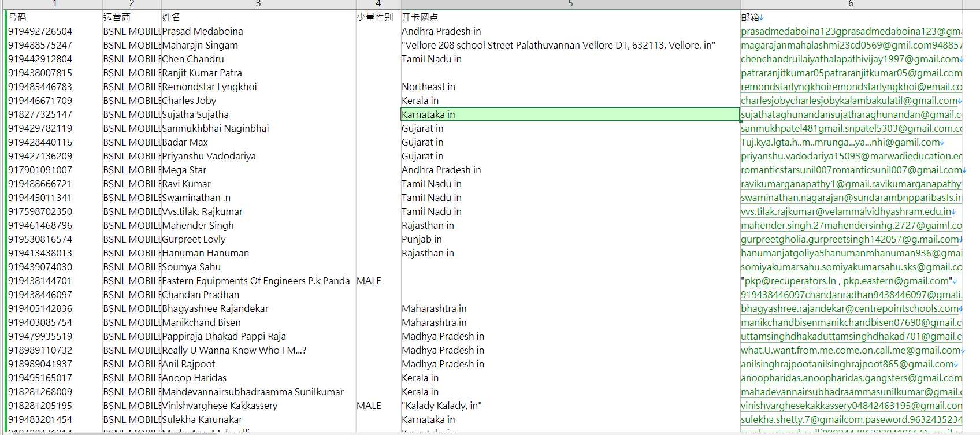This screenshot has width=980, height=435.
Task: Open the chenchandruilaiyathalapathivijay1997@gmail.com link
Action: [x=850, y=59]
